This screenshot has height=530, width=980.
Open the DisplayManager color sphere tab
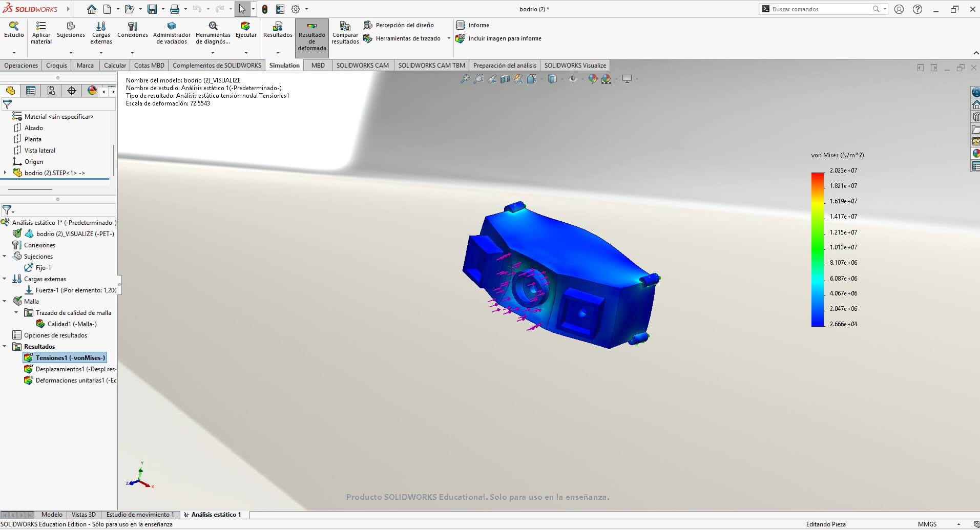[x=92, y=91]
